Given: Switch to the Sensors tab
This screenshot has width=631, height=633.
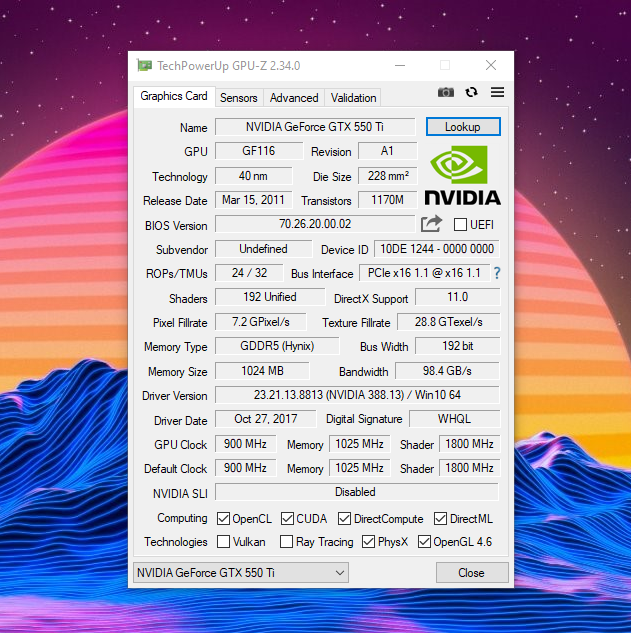Looking at the screenshot, I should pyautogui.click(x=239, y=98).
